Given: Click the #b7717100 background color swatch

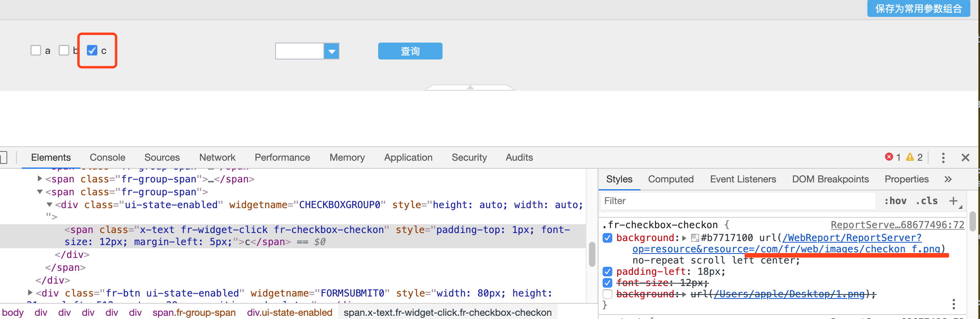Looking at the screenshot, I should coord(695,238).
